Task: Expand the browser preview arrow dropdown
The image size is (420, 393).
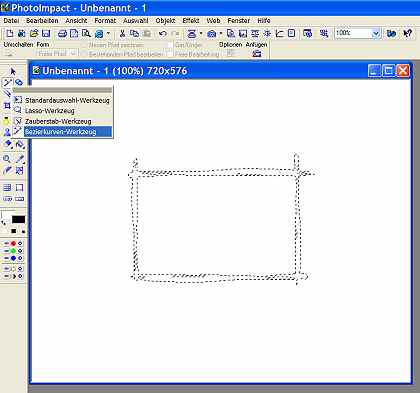Action: click(108, 33)
